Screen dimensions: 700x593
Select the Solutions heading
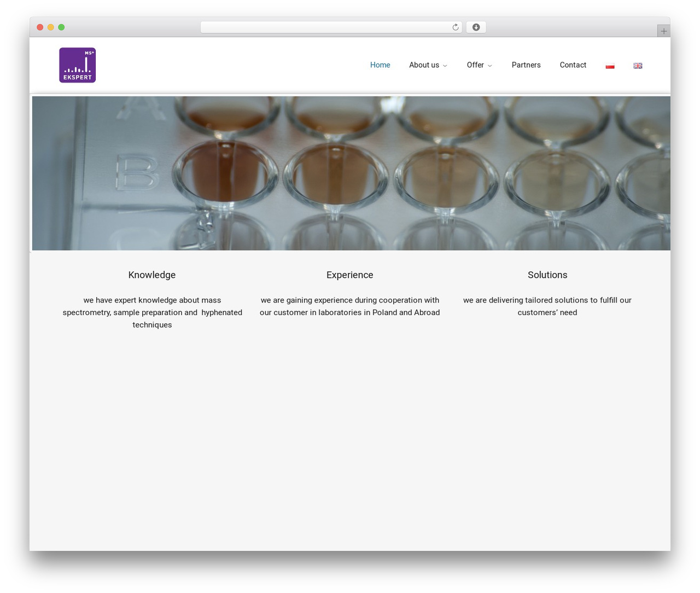[x=547, y=275]
